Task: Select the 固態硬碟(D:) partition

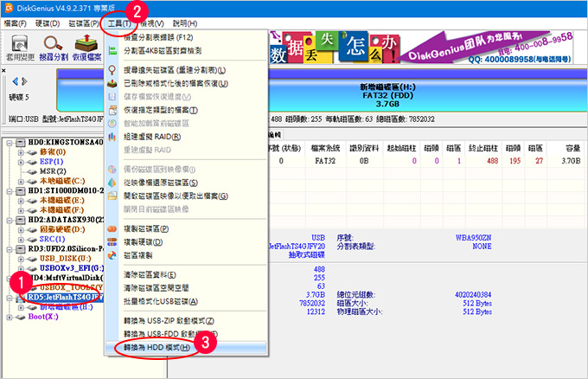Action: tap(62, 229)
